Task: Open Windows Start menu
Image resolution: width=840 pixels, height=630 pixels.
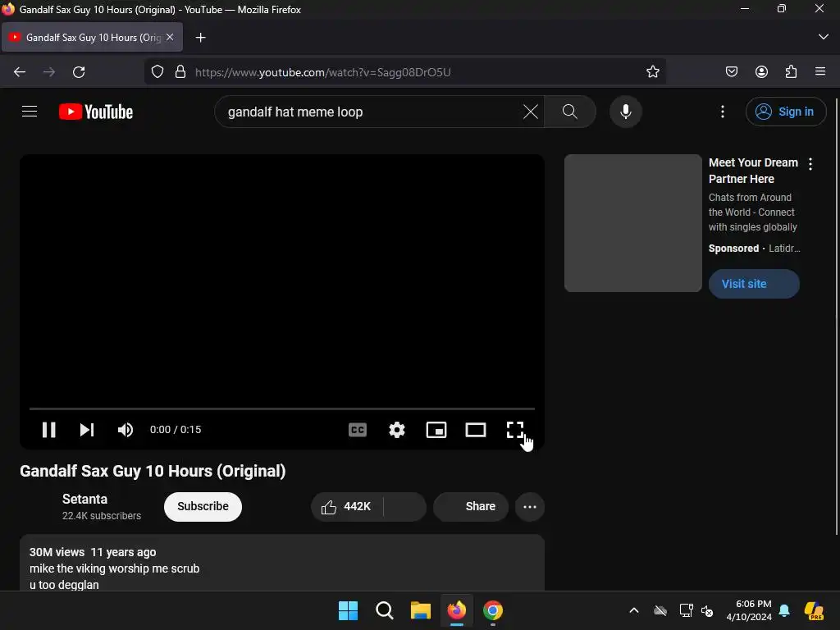Action: (x=348, y=610)
